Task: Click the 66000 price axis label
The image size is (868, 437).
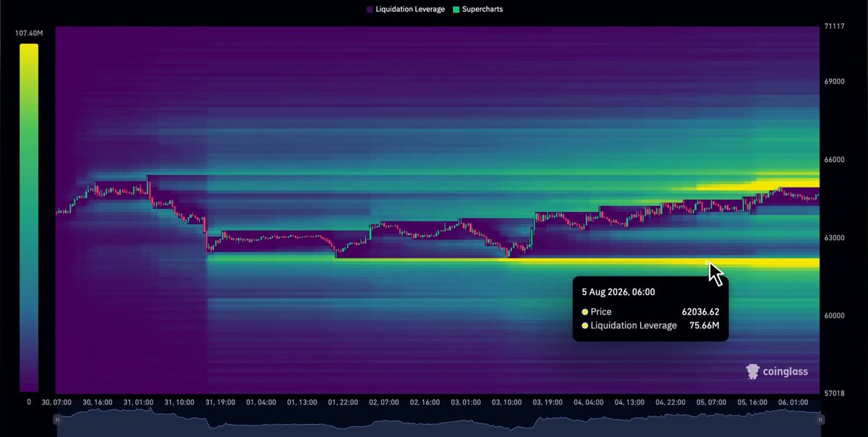Action: [x=835, y=160]
